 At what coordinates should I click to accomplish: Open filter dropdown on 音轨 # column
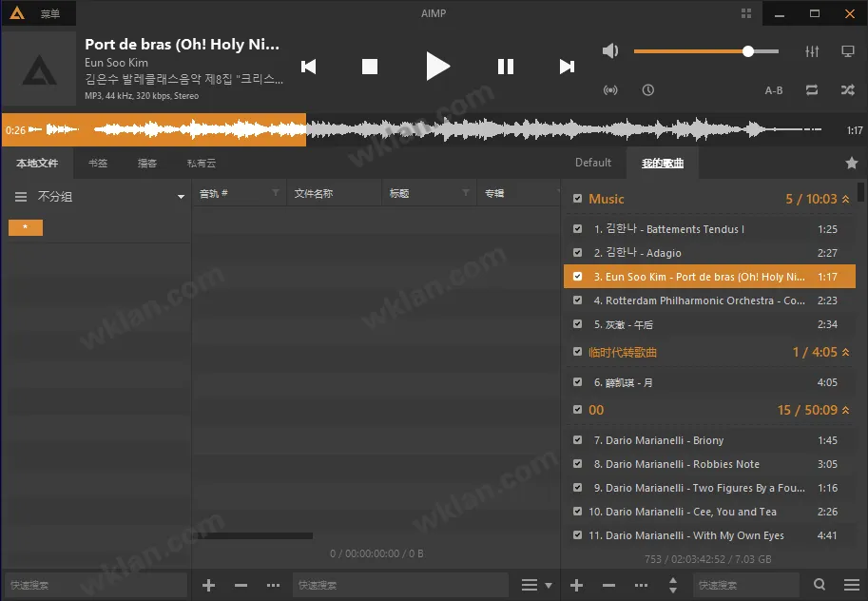(x=275, y=193)
